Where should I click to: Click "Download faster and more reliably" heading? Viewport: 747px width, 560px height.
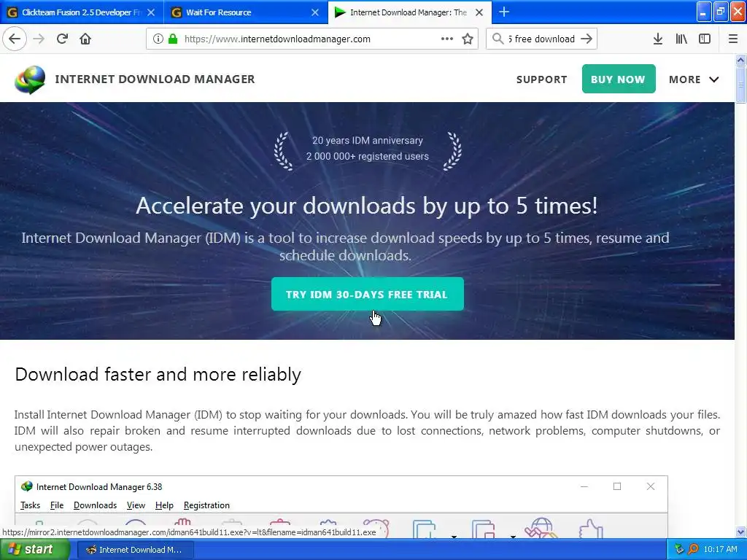click(158, 374)
